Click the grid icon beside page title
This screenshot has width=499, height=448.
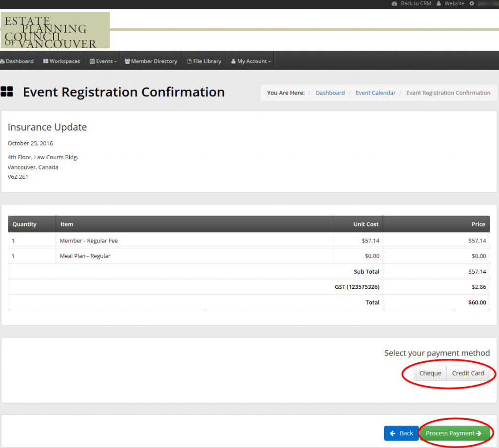pos(7,92)
